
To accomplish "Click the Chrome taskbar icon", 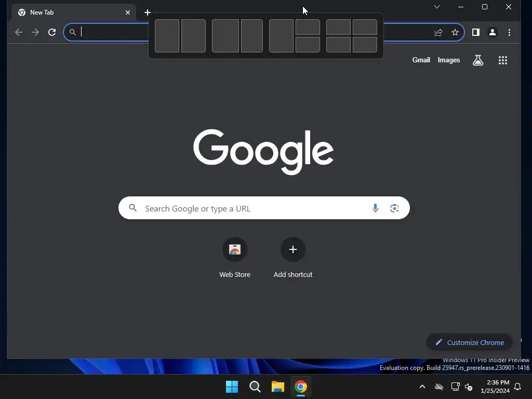I will coord(301,387).
